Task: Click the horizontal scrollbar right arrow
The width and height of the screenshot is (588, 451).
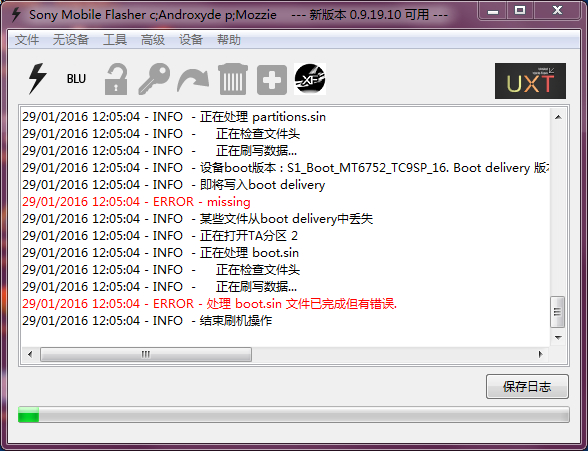Action: 540,354
